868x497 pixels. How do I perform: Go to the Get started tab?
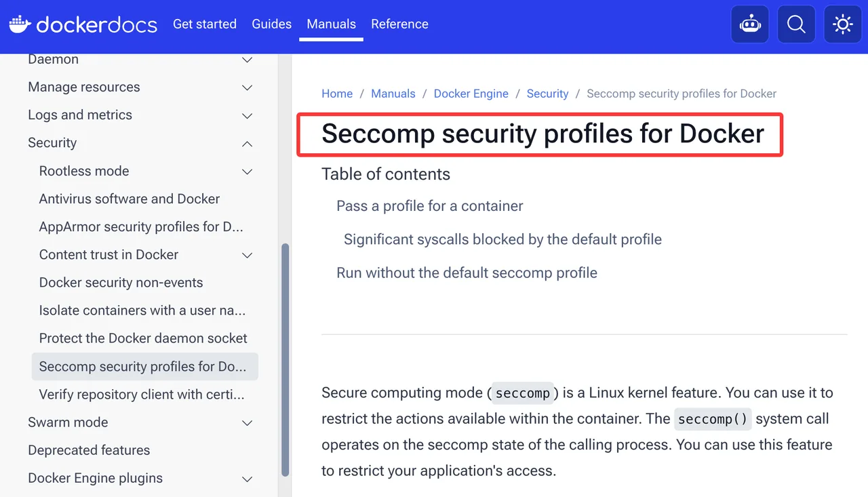(x=205, y=24)
